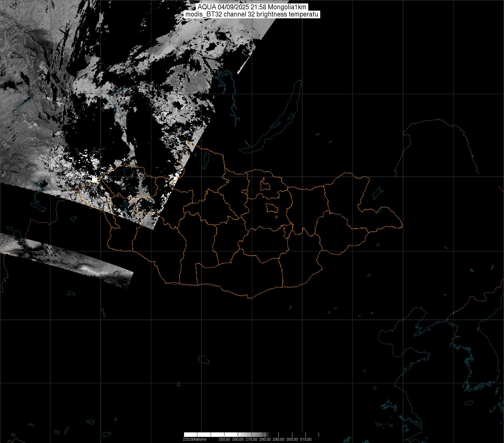Click the 310.00 colorbar tick label

[306, 439]
